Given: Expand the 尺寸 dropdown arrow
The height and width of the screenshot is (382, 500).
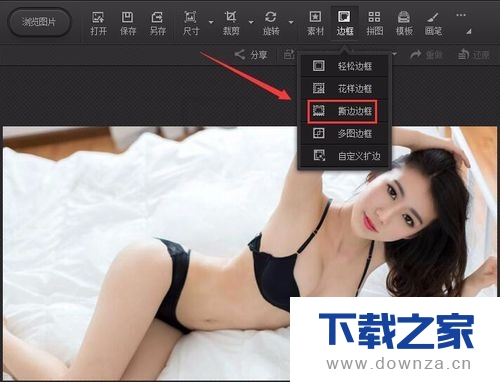Looking at the screenshot, I should pos(211,22).
